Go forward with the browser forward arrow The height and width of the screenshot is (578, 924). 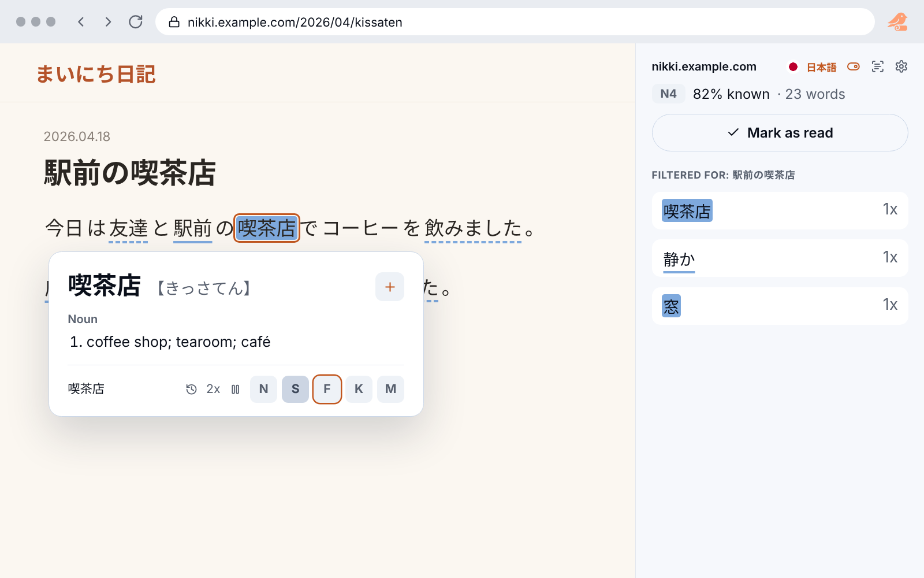pos(108,22)
